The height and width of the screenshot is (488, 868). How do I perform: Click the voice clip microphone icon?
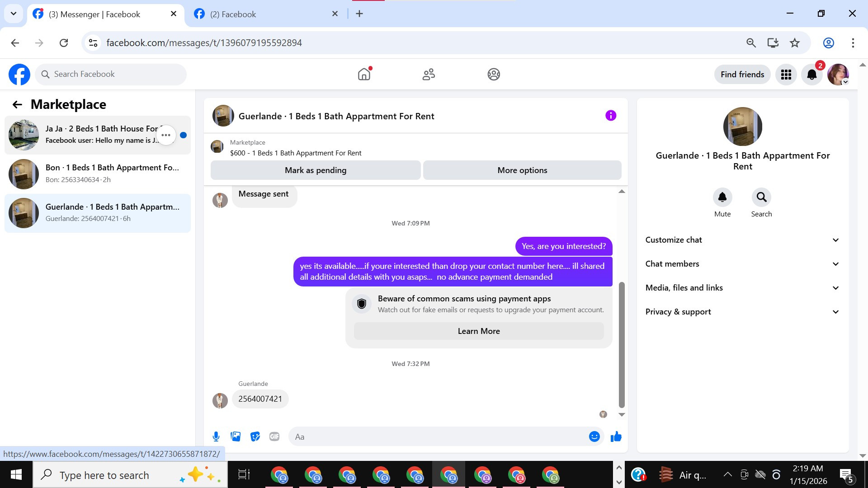216,436
